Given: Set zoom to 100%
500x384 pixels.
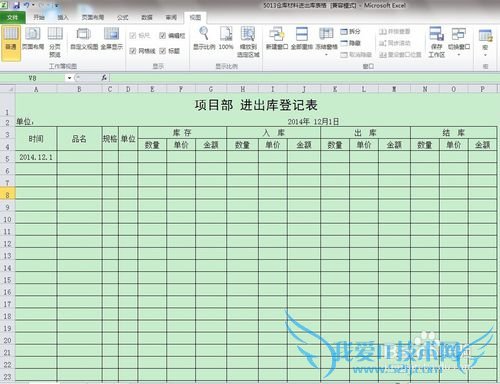Looking at the screenshot, I should 226,39.
